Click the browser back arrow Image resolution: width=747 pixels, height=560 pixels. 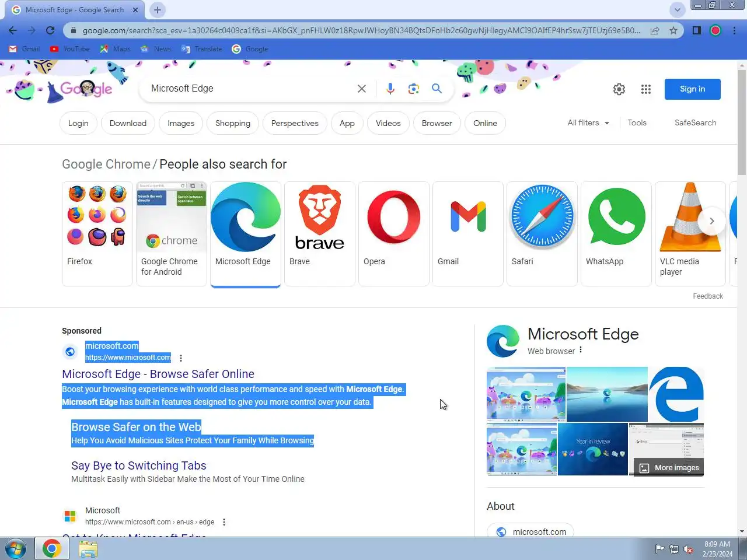(13, 30)
